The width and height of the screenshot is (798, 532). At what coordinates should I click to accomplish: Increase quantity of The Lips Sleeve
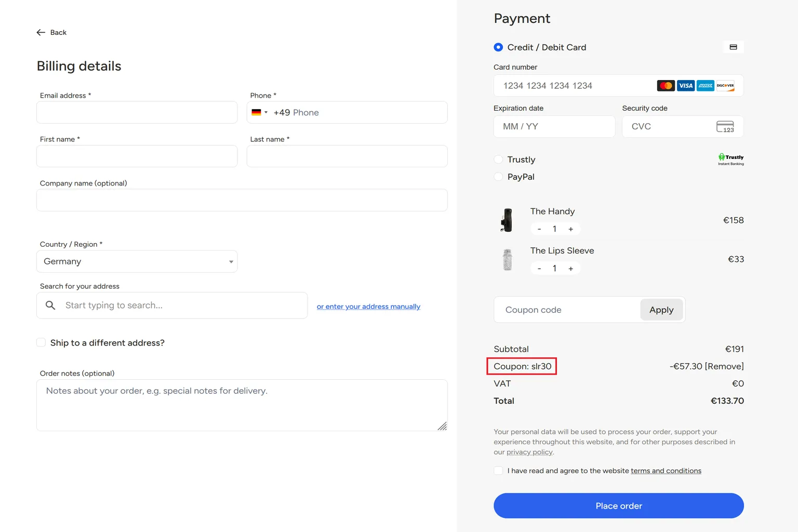(570, 269)
